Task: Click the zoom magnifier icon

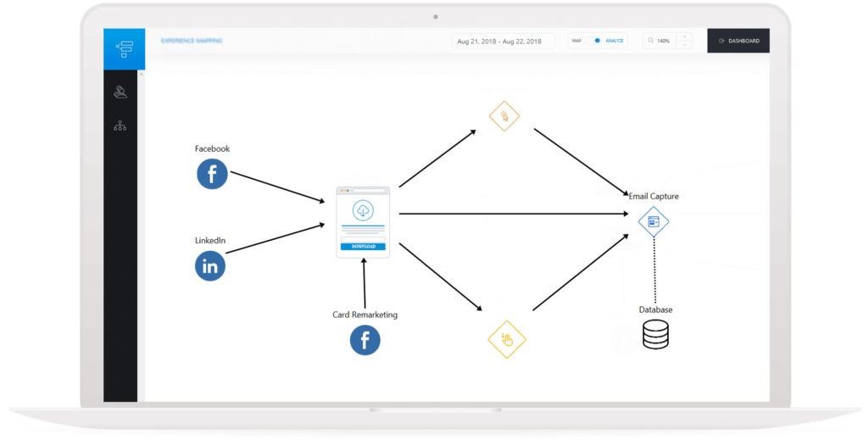Action: pyautogui.click(x=651, y=41)
